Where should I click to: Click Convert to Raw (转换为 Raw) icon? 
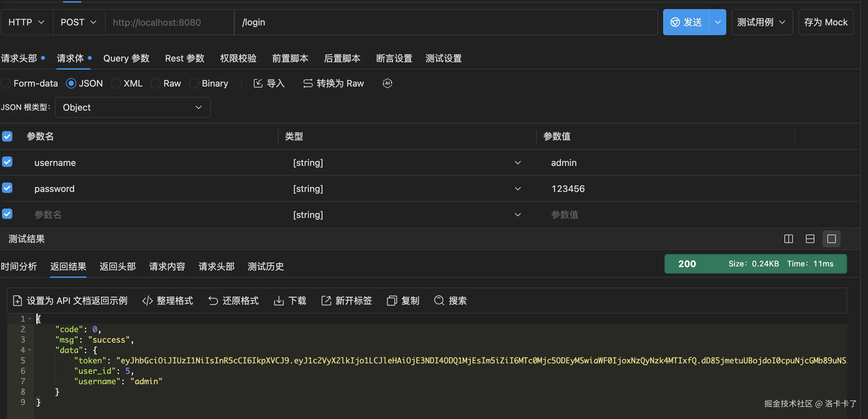[x=308, y=83]
